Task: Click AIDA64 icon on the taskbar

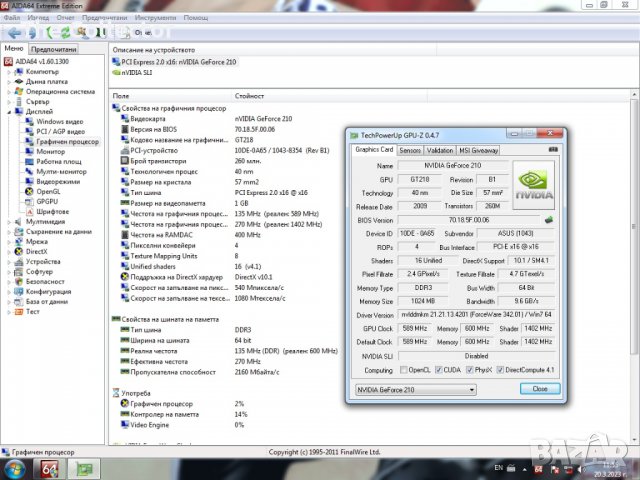Action: [x=49, y=469]
